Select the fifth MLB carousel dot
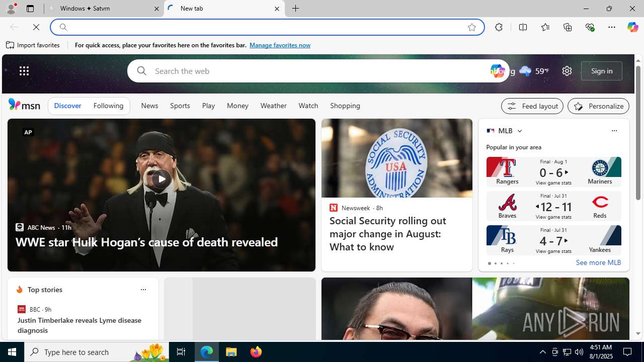Image resolution: width=644 pixels, height=362 pixels. tap(513, 263)
